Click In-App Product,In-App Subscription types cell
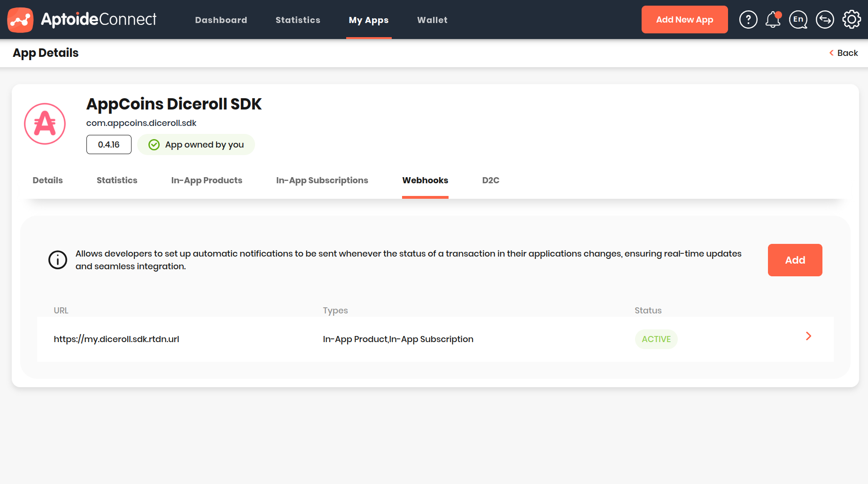Viewport: 868px width, 484px height. point(398,339)
